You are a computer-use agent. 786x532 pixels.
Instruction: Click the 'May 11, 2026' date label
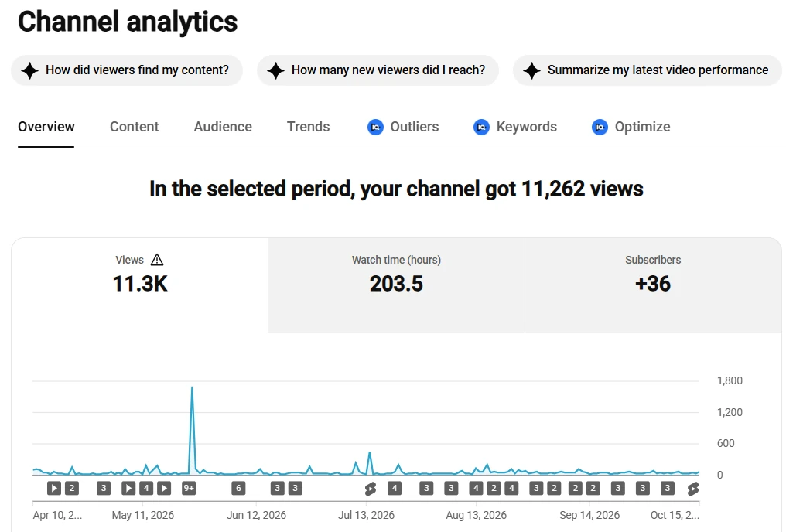[143, 515]
